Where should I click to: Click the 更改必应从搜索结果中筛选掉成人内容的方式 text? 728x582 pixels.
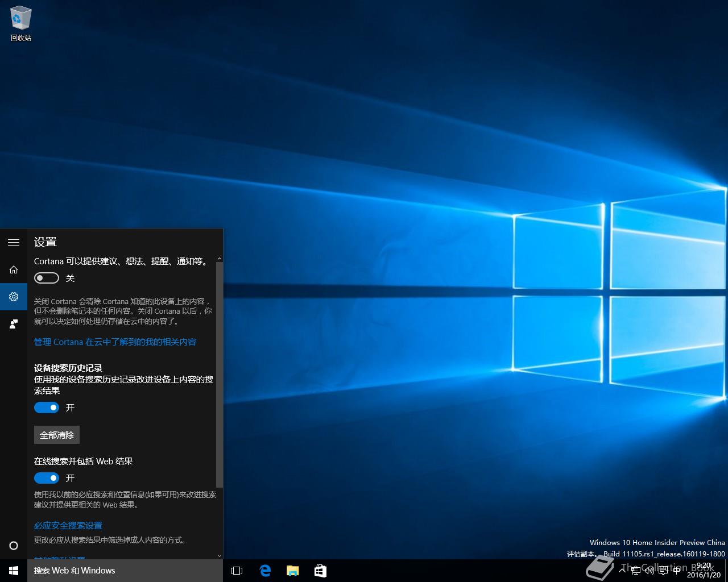(110, 540)
